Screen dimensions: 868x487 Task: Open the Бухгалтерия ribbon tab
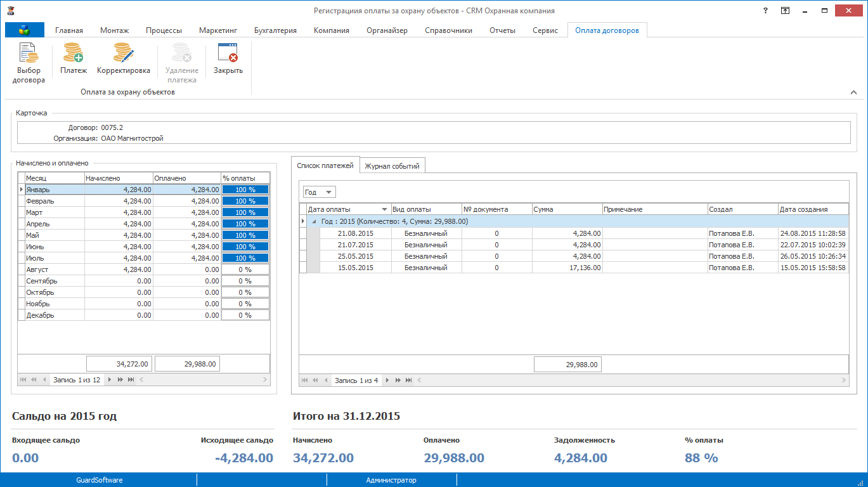(275, 30)
